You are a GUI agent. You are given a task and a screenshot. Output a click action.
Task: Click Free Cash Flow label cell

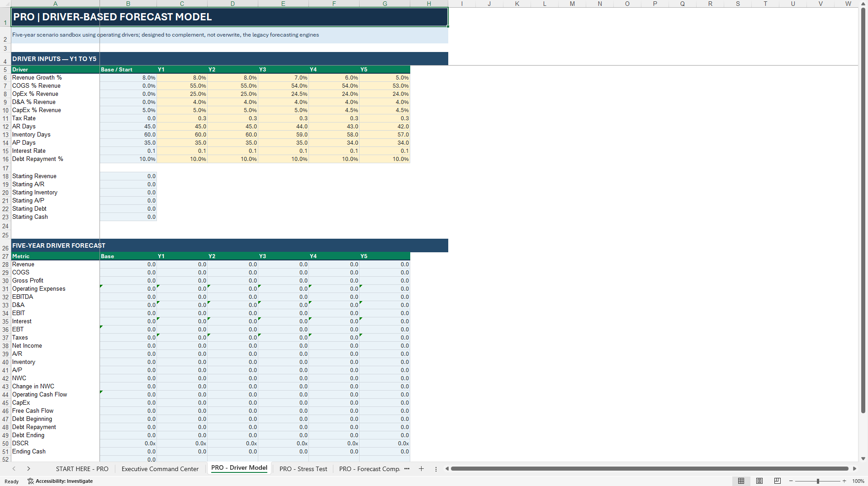click(x=55, y=411)
